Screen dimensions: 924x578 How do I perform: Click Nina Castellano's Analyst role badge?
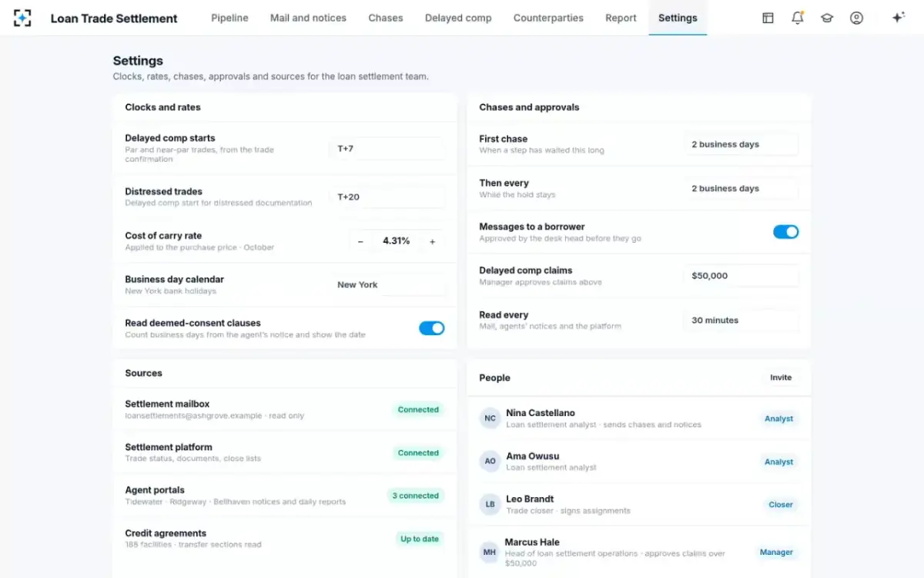[x=778, y=419]
